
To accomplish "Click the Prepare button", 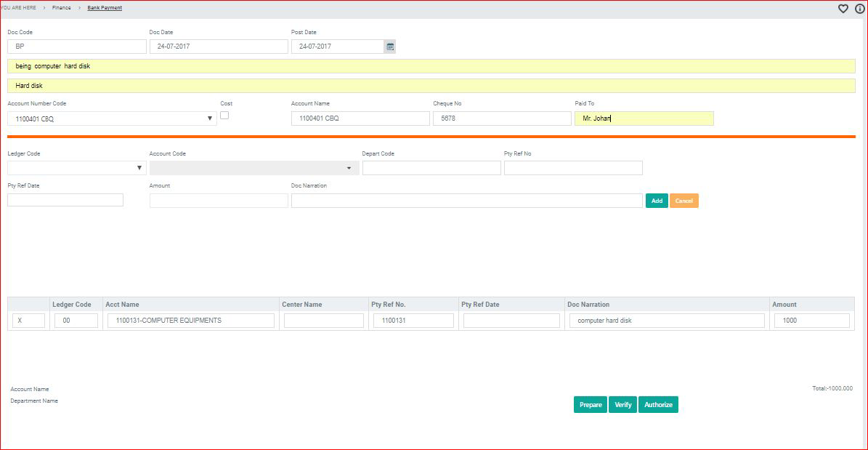I will pyautogui.click(x=591, y=405).
